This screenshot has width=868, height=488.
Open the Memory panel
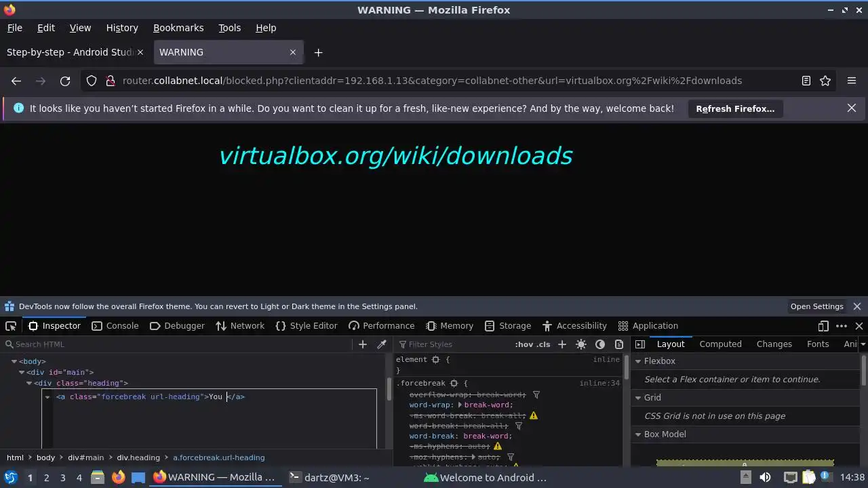point(450,326)
